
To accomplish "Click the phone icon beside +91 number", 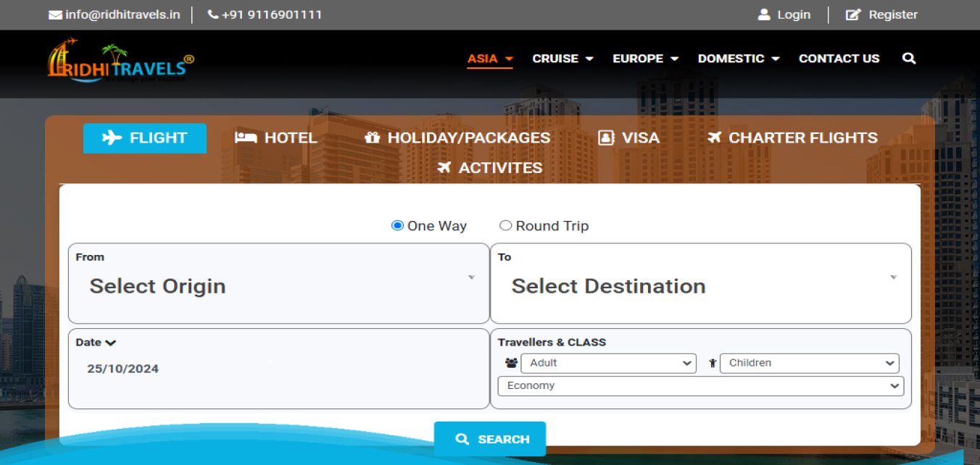I will [x=213, y=14].
